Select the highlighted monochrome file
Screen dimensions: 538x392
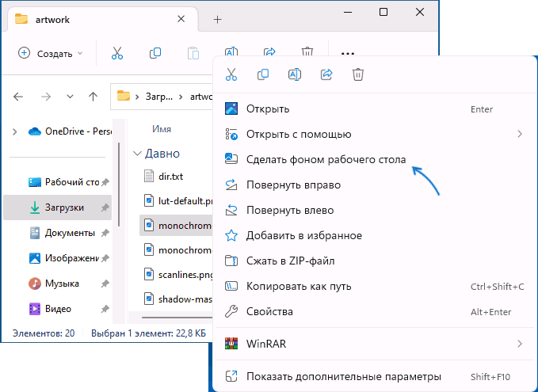(176, 226)
